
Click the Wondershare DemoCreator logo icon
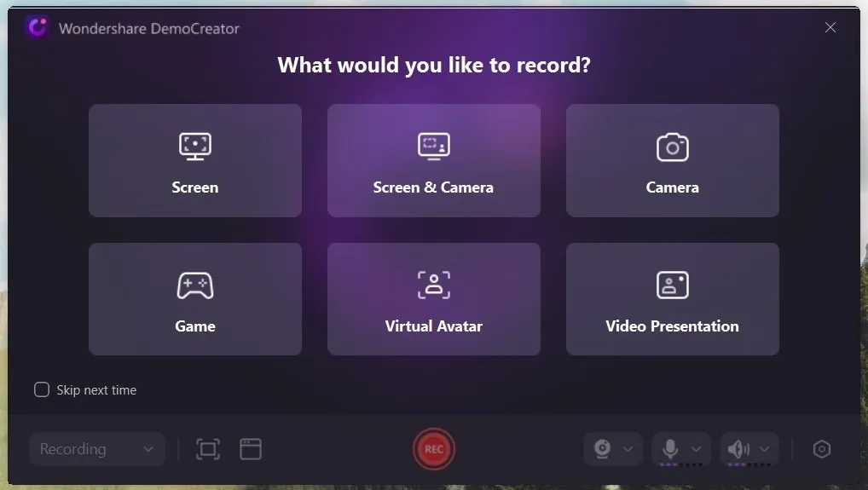point(37,27)
